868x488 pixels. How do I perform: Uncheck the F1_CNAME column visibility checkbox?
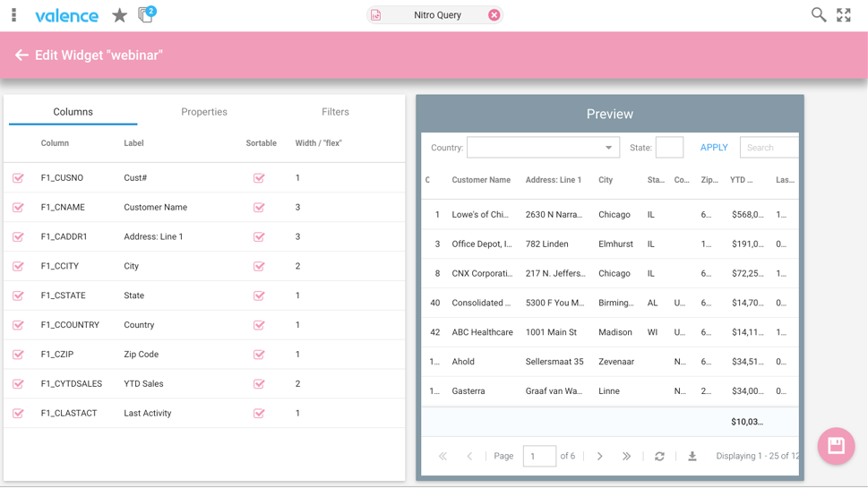tap(18, 207)
